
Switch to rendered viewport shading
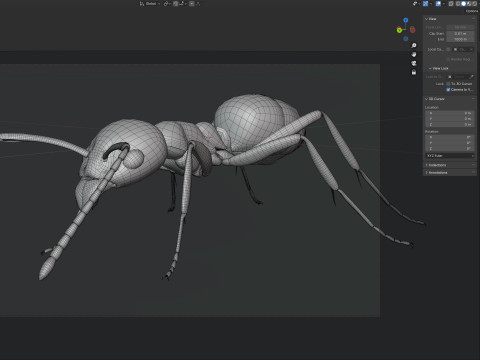[474, 4]
